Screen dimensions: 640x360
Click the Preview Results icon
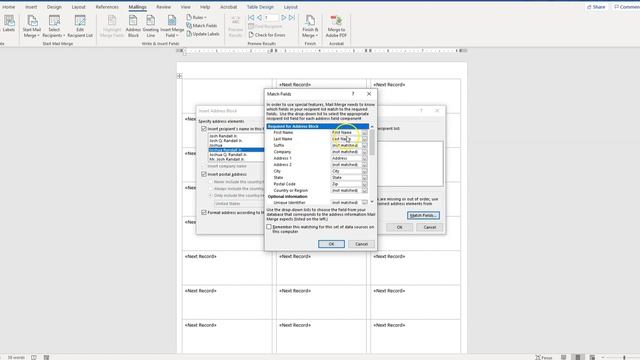(236, 26)
